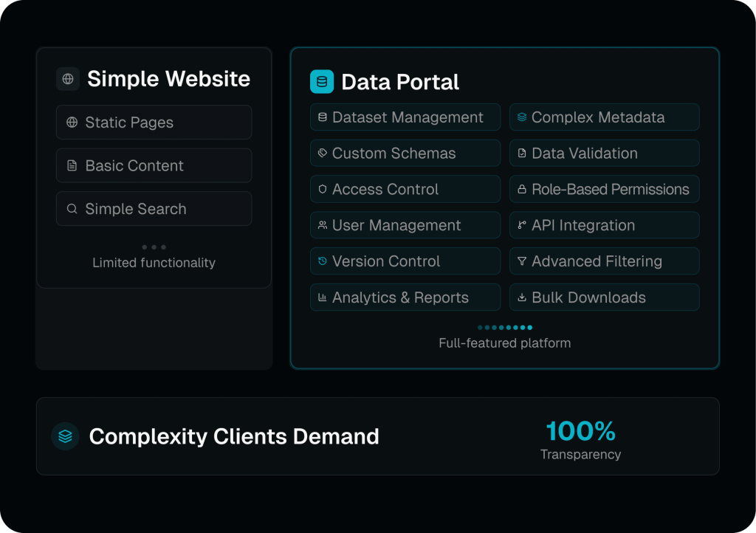Select the magnifier icon beside Simple Search
The image size is (756, 533).
click(72, 209)
